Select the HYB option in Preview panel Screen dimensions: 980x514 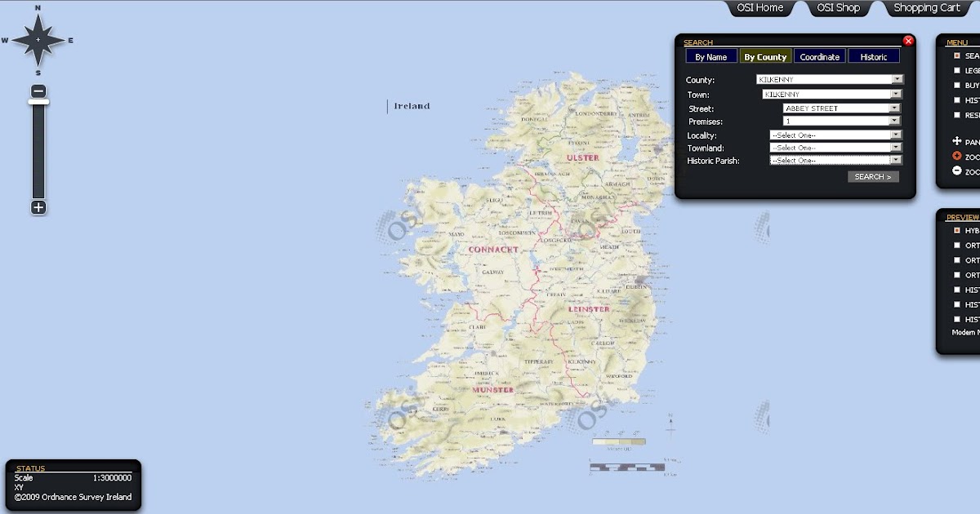957,231
